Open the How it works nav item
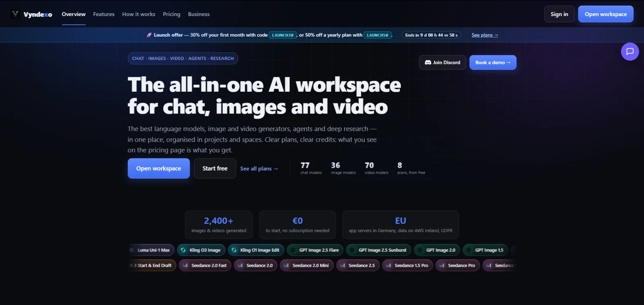Viewport: 644px width, 305px height. pyautogui.click(x=139, y=14)
